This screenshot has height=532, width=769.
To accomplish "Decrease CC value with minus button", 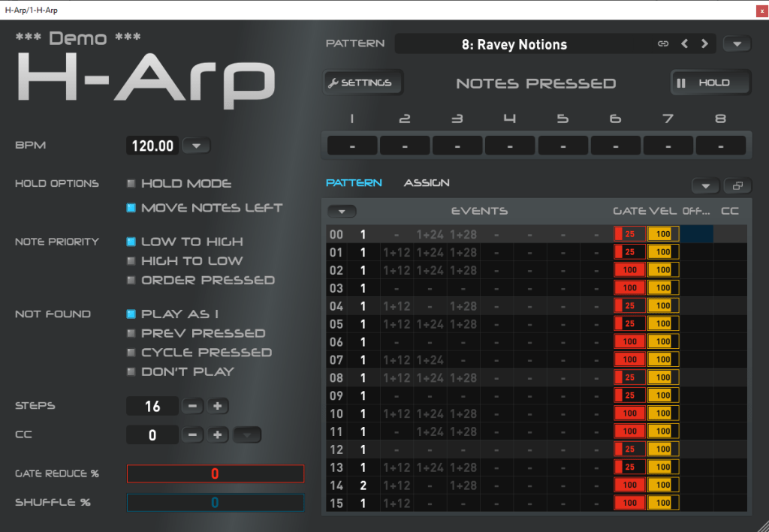I will (x=192, y=434).
